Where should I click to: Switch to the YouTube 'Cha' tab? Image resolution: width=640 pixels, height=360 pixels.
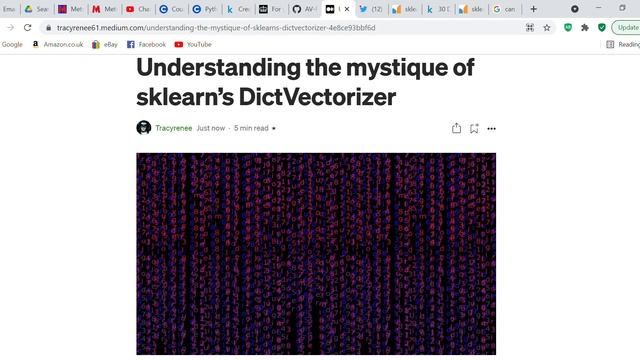(138, 9)
